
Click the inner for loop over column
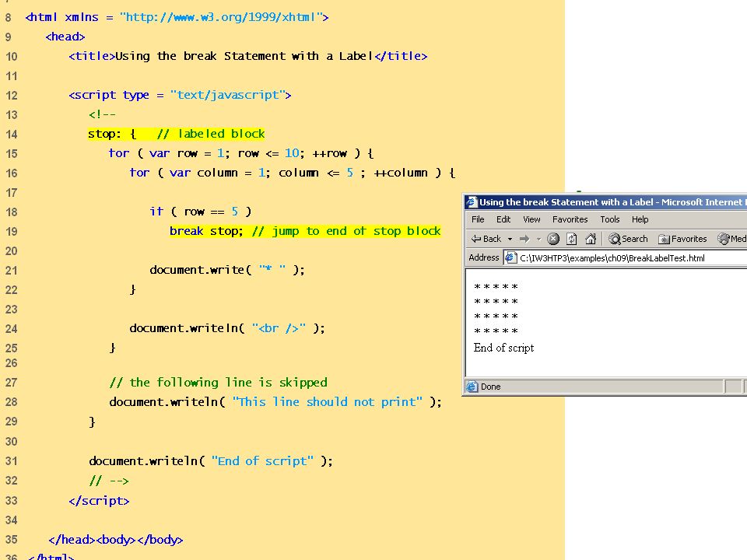292,173
